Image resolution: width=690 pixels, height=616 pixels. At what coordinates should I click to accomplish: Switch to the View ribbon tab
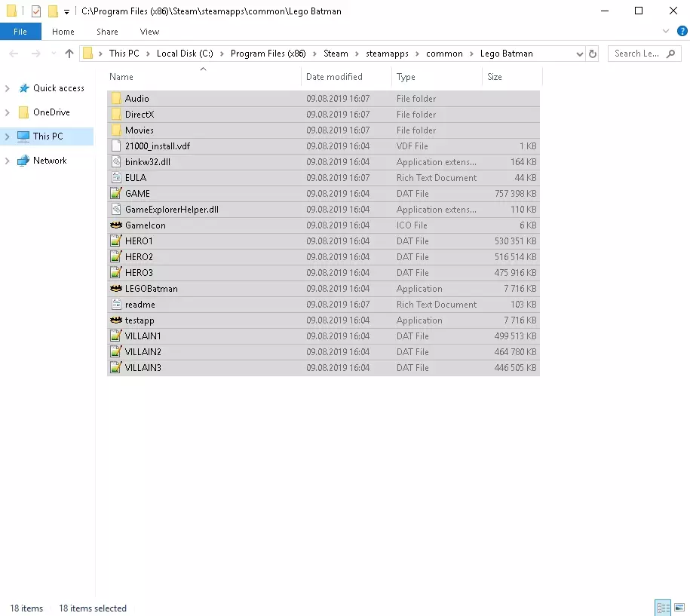pos(149,32)
